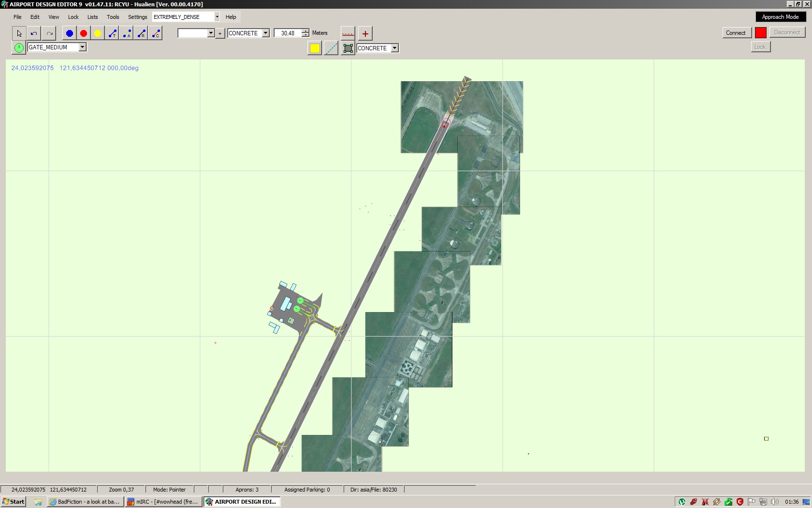Open the Tools menu
This screenshot has width=812, height=508.
tap(113, 17)
